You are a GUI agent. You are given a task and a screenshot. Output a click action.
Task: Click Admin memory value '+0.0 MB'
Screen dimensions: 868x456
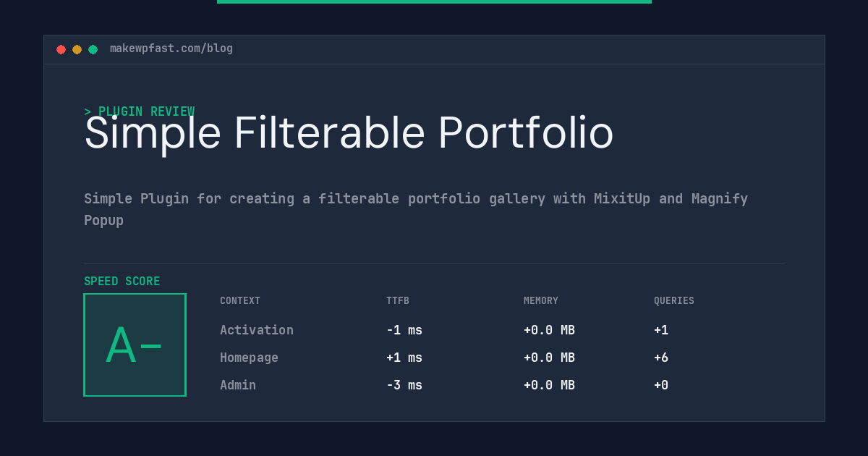tap(549, 385)
